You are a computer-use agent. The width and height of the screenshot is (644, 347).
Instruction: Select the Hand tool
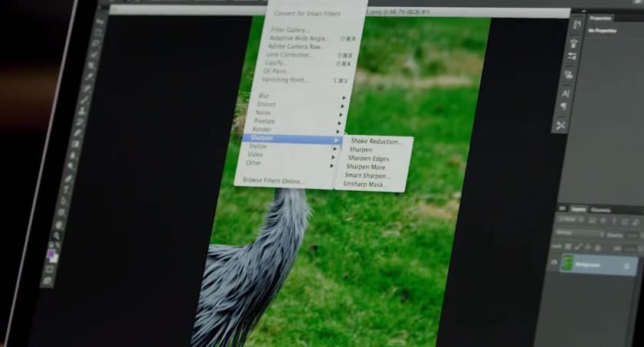point(59,224)
